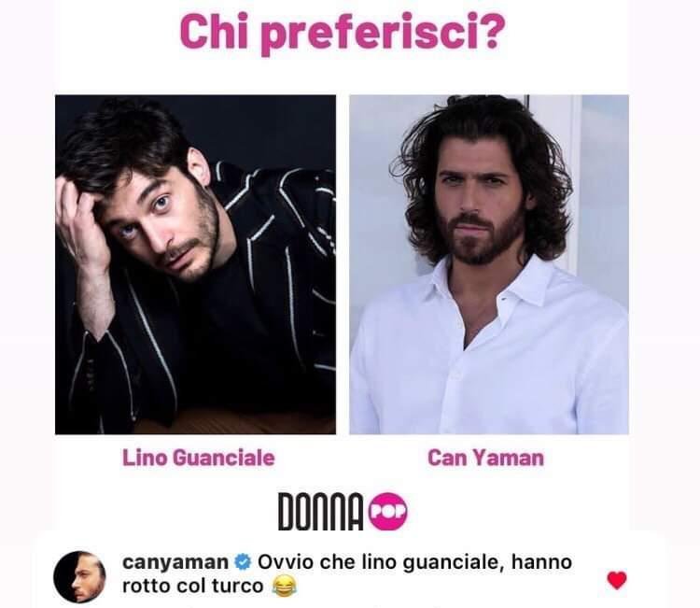Click the pink POP circle logo
Viewport: 700px width, 608px height.
point(389,512)
